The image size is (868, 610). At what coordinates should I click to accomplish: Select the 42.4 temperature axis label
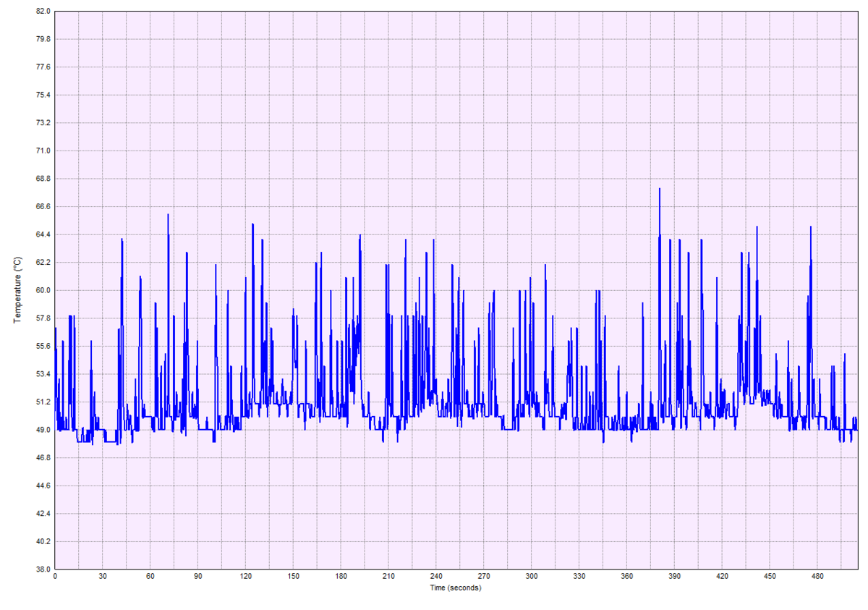tap(43, 513)
